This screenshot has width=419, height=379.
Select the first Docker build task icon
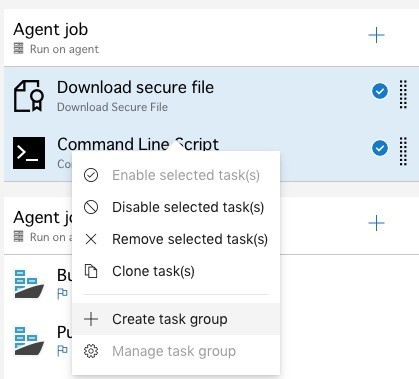[29, 284]
